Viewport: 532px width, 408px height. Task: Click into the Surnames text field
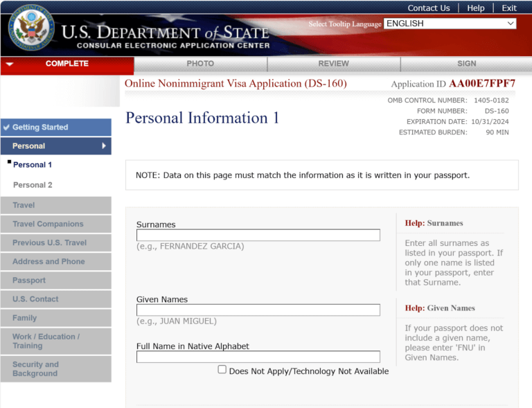click(x=258, y=236)
